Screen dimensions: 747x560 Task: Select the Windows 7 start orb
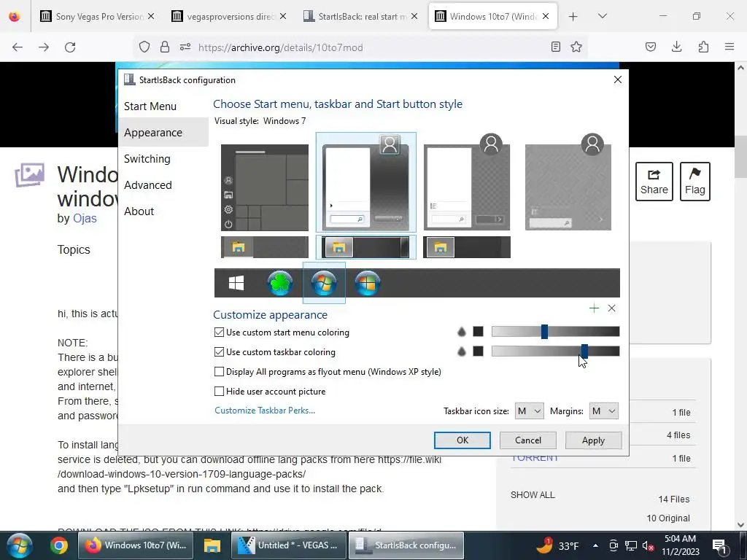click(x=324, y=283)
